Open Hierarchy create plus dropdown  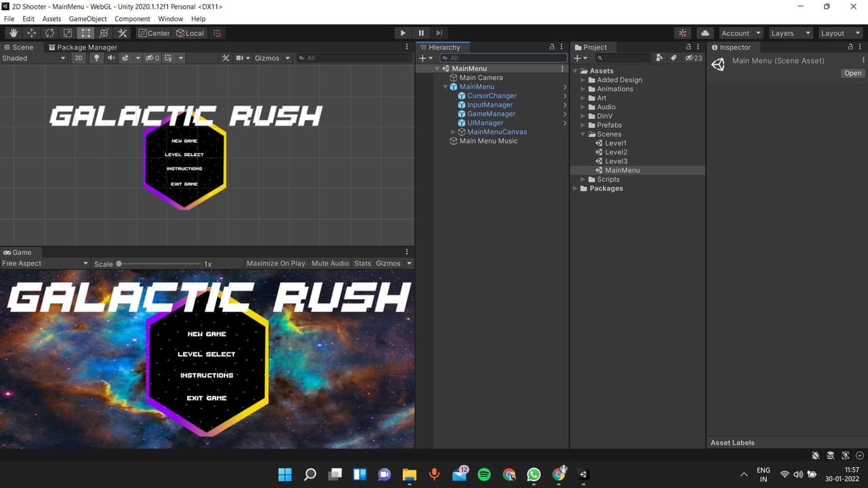[425, 58]
